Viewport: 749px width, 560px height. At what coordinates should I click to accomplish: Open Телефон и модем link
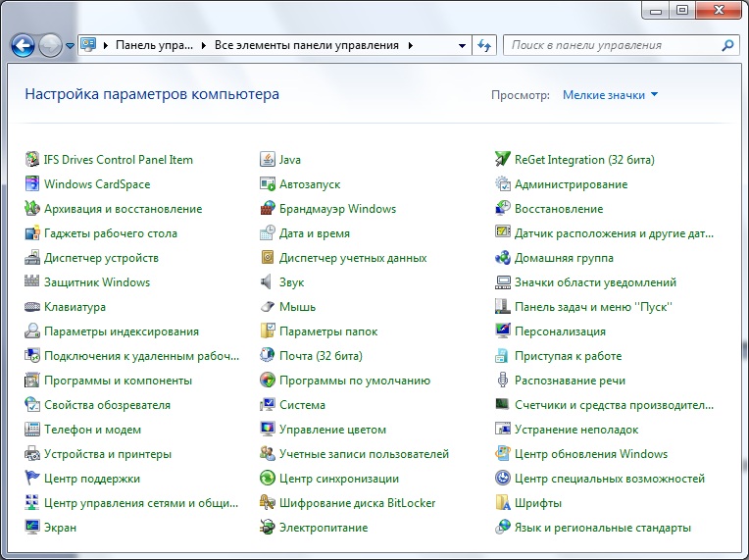point(93,430)
